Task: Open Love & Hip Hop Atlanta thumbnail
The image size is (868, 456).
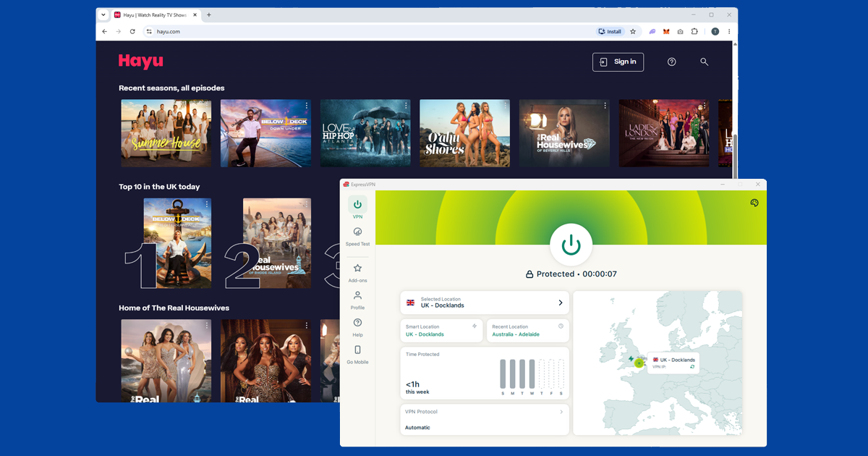Action: coord(365,133)
